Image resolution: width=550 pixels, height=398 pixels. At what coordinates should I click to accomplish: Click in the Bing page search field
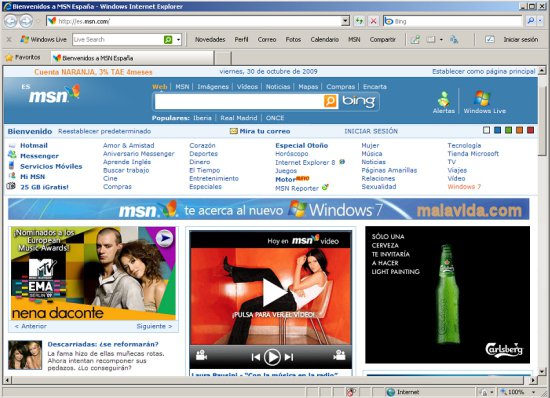click(239, 102)
